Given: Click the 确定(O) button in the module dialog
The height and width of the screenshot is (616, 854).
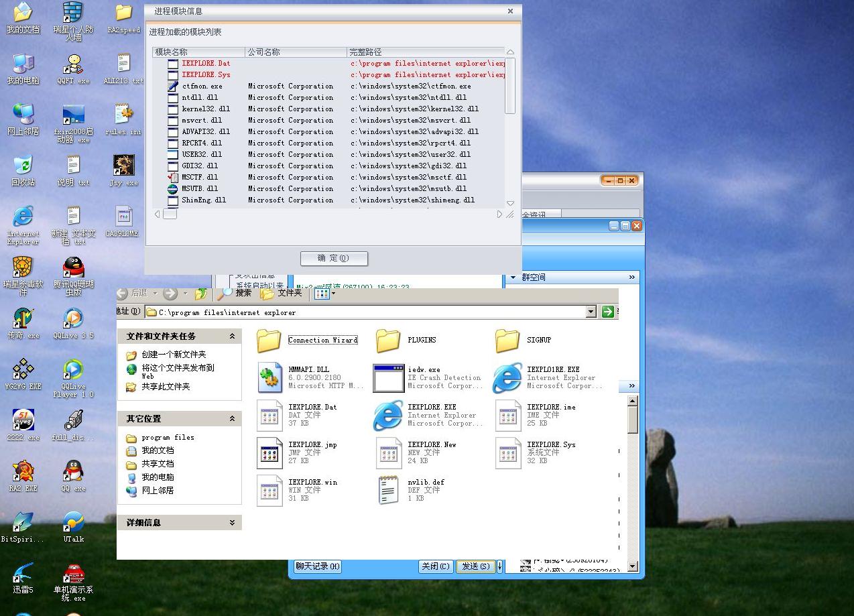Looking at the screenshot, I should (x=334, y=258).
